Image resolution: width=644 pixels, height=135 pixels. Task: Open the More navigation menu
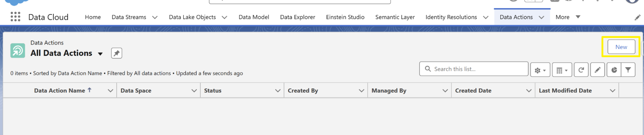(568, 17)
